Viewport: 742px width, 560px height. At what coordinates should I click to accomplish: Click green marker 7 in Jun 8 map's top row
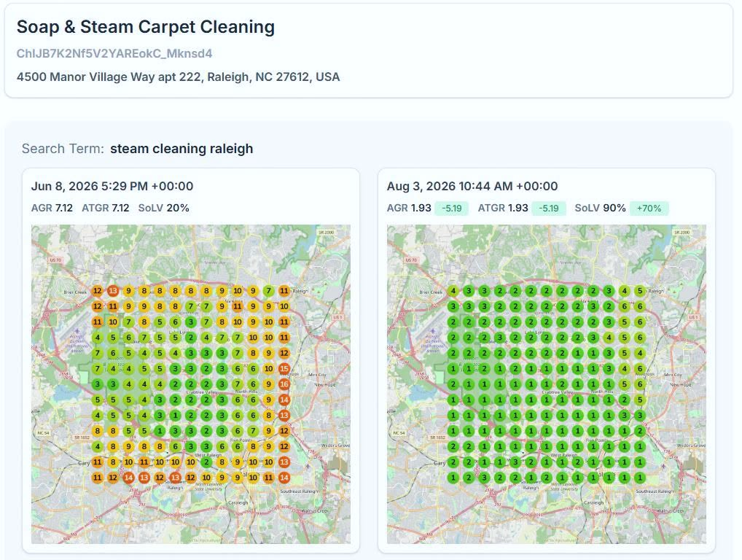268,291
